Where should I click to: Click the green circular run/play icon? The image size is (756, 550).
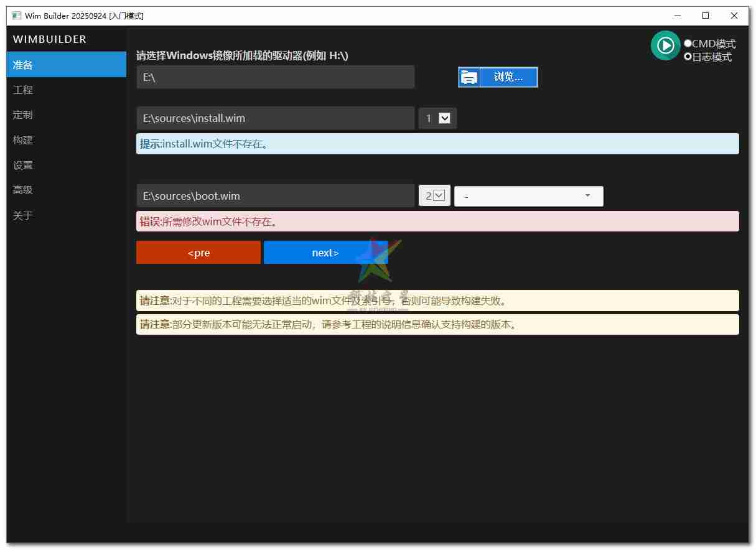pos(665,45)
